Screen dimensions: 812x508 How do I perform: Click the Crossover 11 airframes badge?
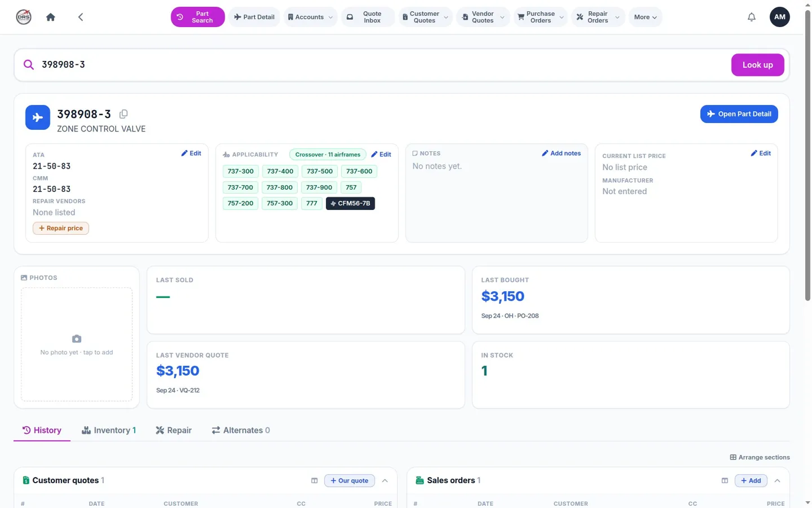tap(328, 155)
